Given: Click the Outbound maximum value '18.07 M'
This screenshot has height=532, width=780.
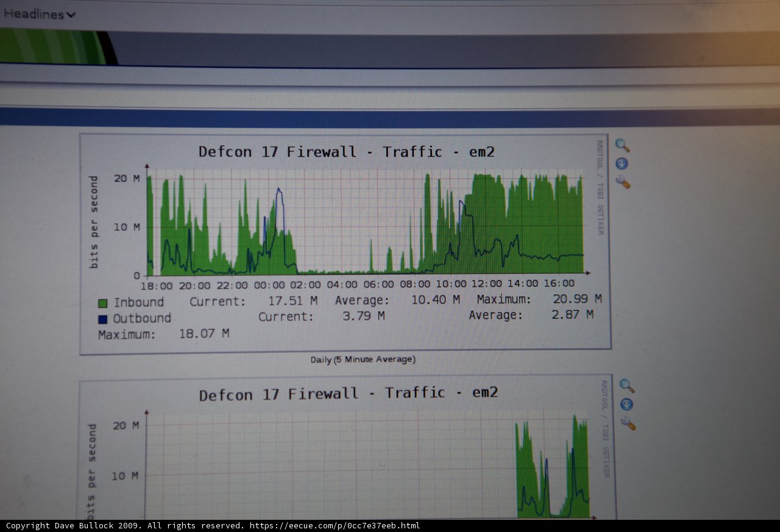Looking at the screenshot, I should pos(204,333).
